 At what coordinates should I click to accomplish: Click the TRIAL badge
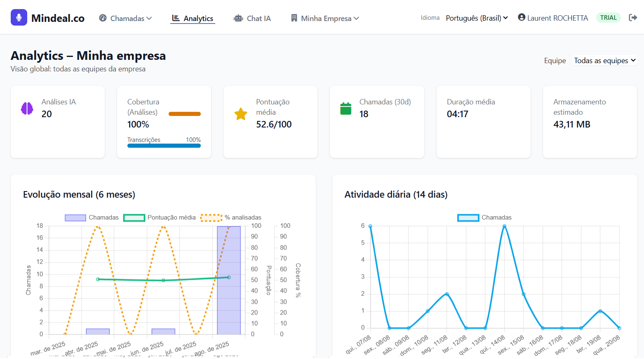tap(608, 17)
